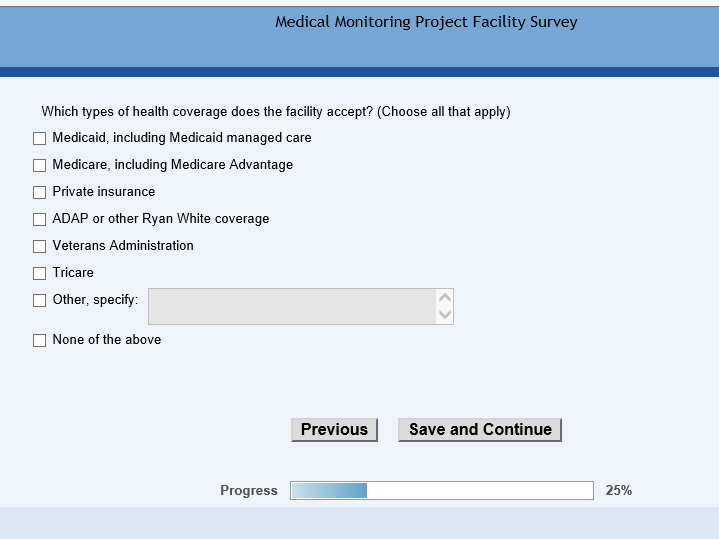The height and width of the screenshot is (539, 719).
Task: Tick the 'Other, specify' checkbox
Action: [x=40, y=301]
